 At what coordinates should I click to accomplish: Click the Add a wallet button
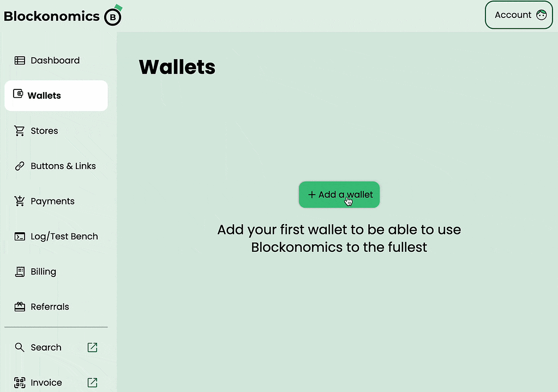339,194
